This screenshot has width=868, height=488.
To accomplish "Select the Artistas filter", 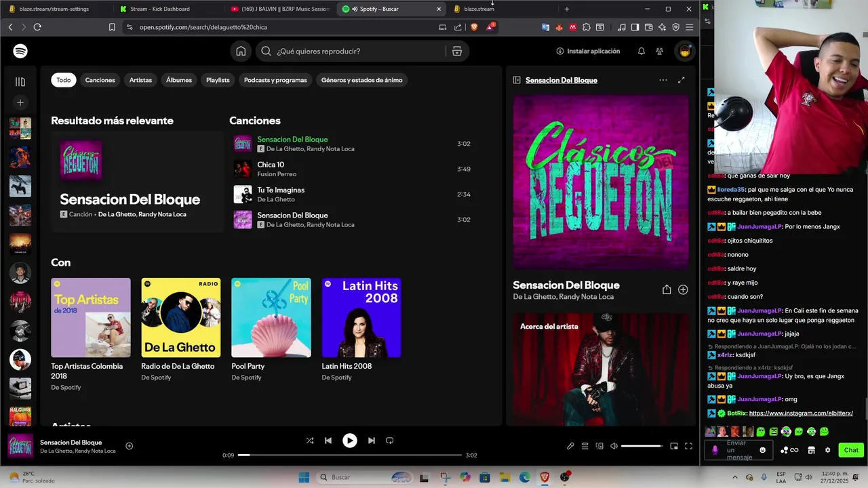I will click(x=140, y=80).
